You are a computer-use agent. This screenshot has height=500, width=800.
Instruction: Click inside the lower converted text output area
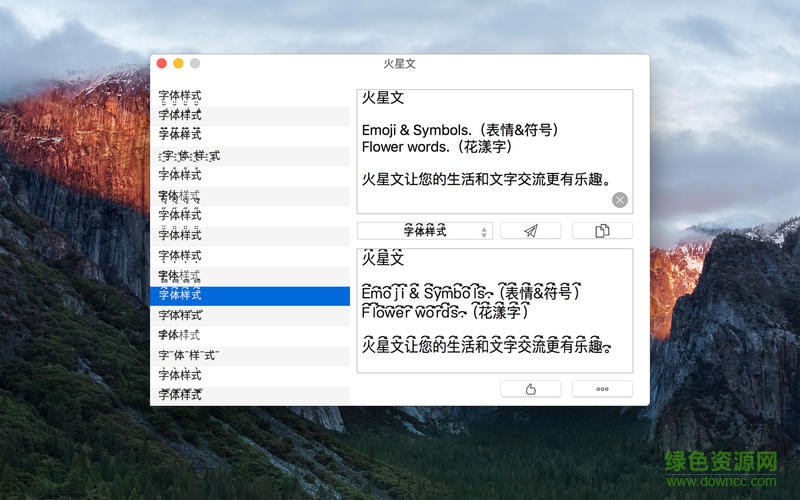point(494,311)
